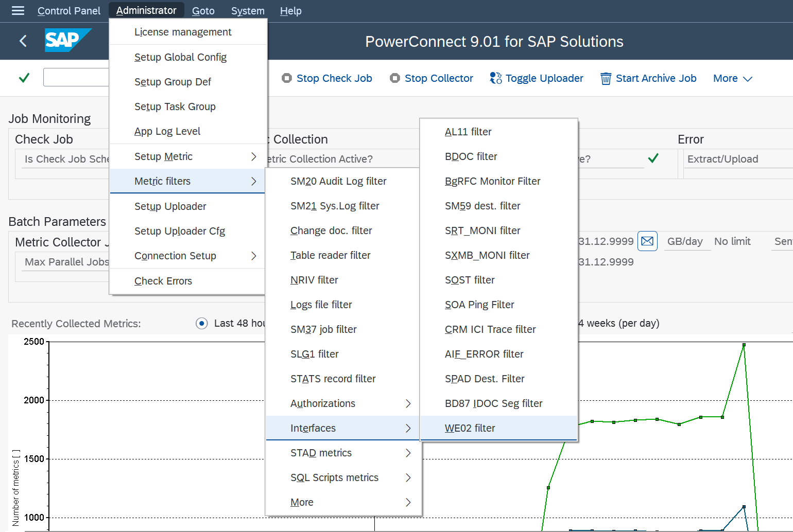Select SM59 dest. filter
Screen dimensions: 793x532
tap(498, 206)
